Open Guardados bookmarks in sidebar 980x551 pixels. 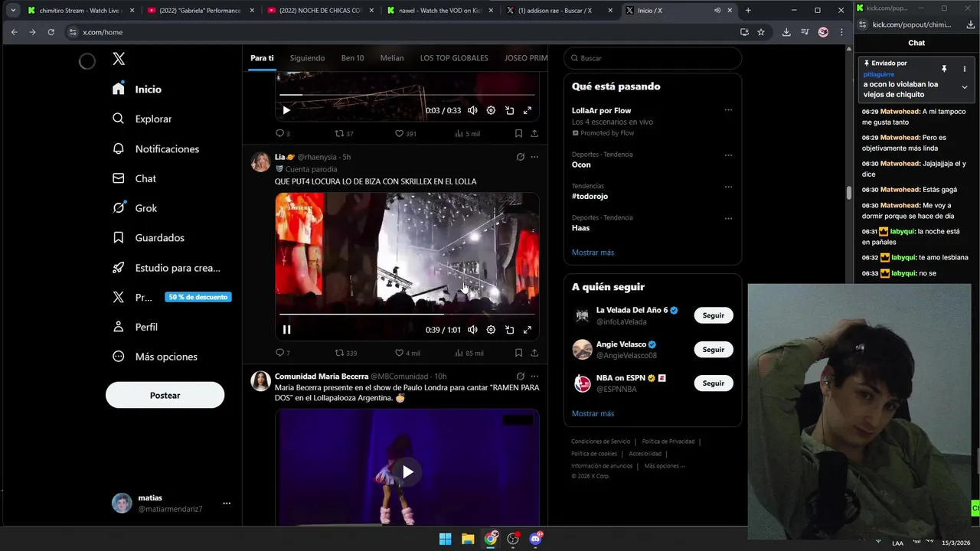(x=149, y=238)
